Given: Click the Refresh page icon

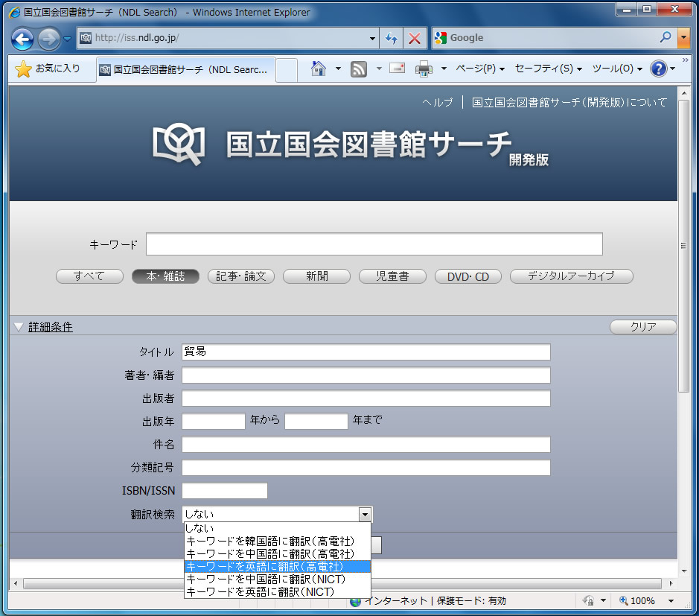Looking at the screenshot, I should coord(392,39).
